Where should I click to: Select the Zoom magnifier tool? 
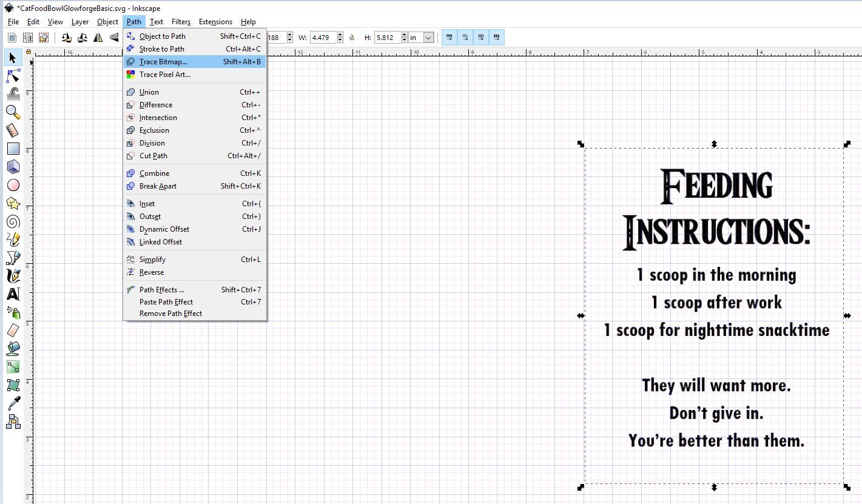13,112
